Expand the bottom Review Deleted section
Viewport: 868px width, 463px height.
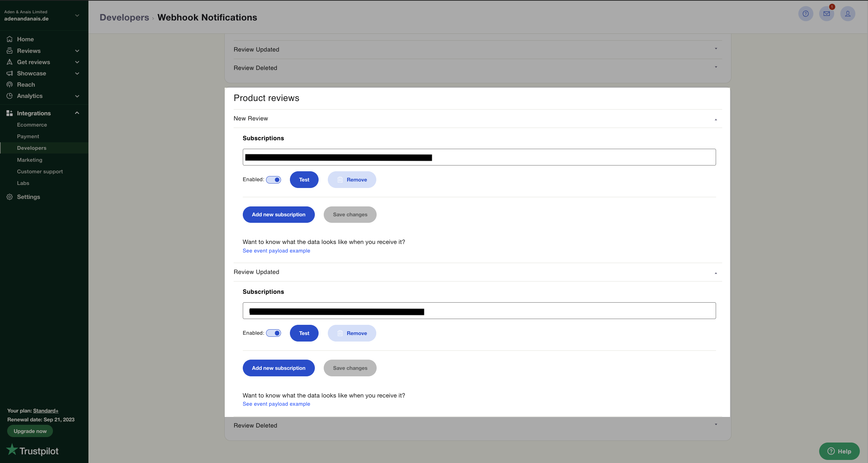click(716, 425)
